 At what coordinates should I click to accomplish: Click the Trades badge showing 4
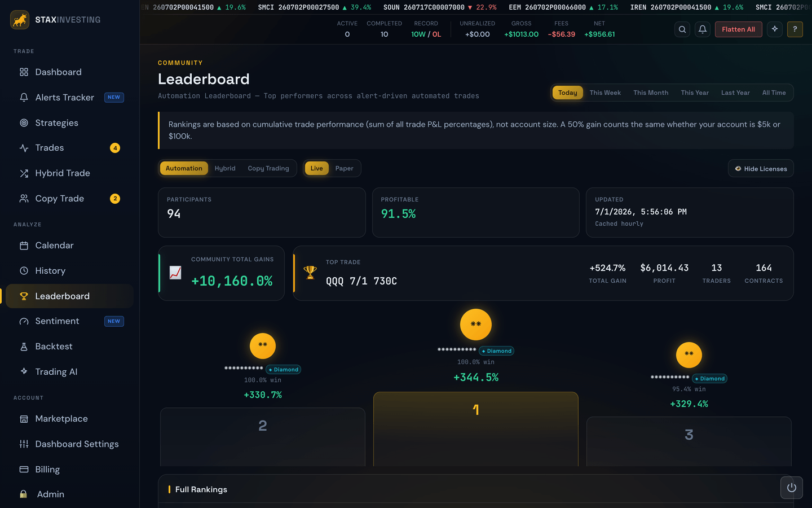pos(115,148)
